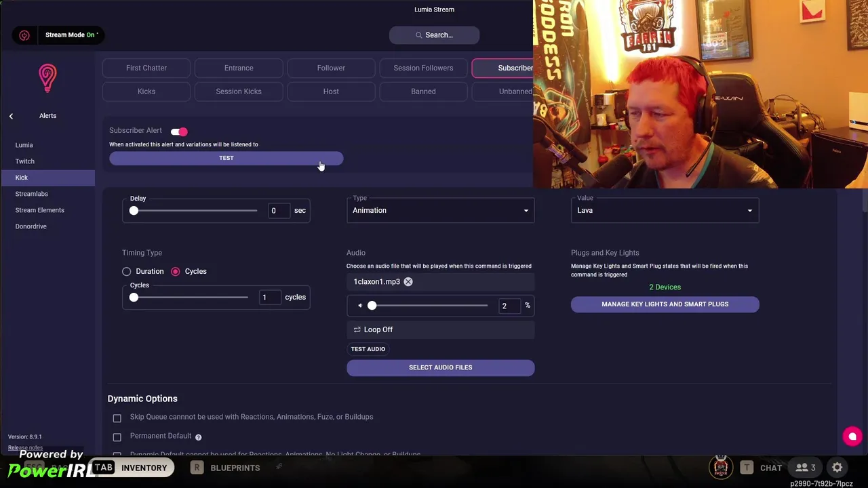
Task: Click the magnifier icon in Search
Action: coord(419,35)
